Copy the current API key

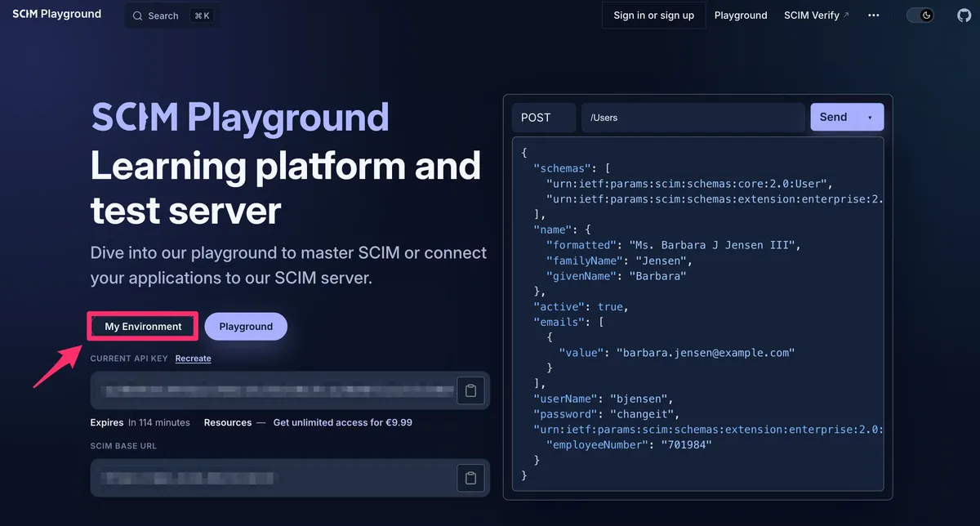pyautogui.click(x=470, y=390)
